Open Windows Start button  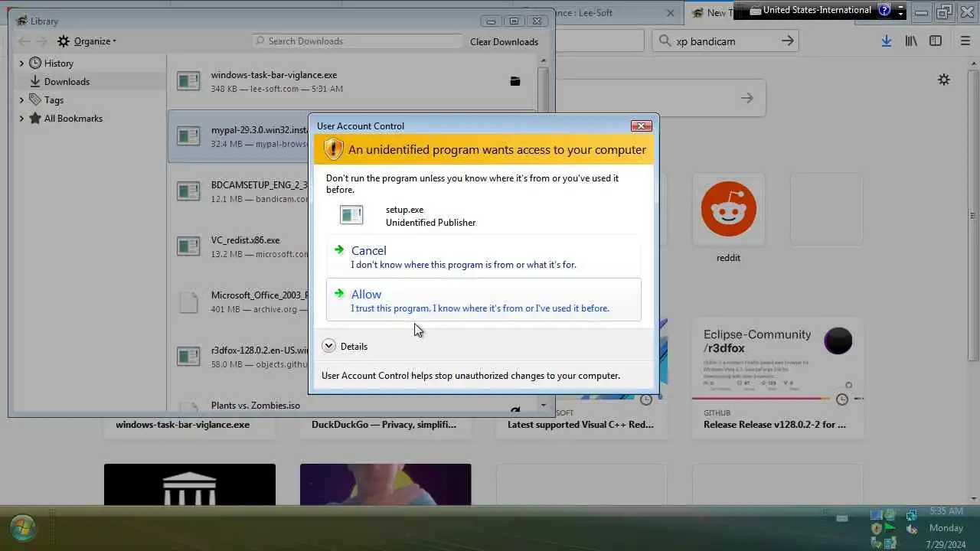click(22, 528)
